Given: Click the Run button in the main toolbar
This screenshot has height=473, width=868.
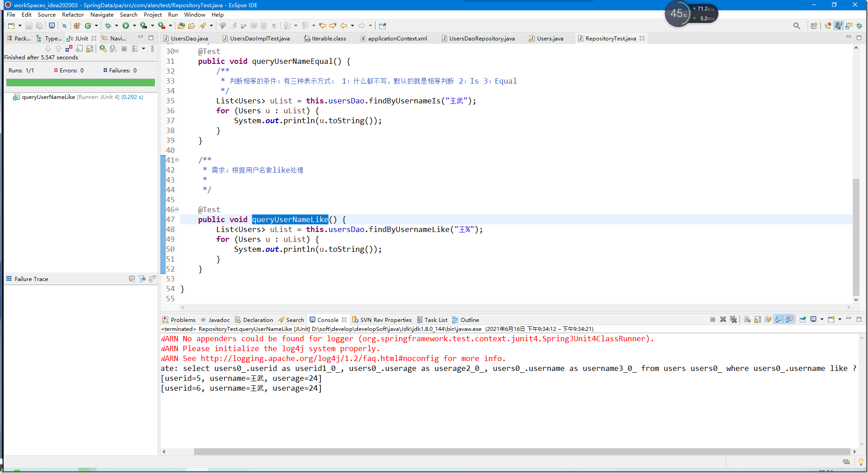Looking at the screenshot, I should [126, 26].
